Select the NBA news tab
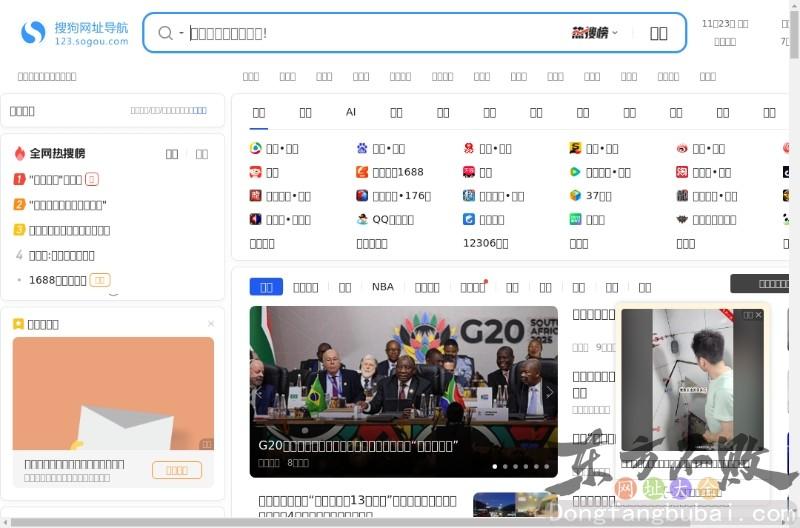800x528 pixels. (x=383, y=287)
